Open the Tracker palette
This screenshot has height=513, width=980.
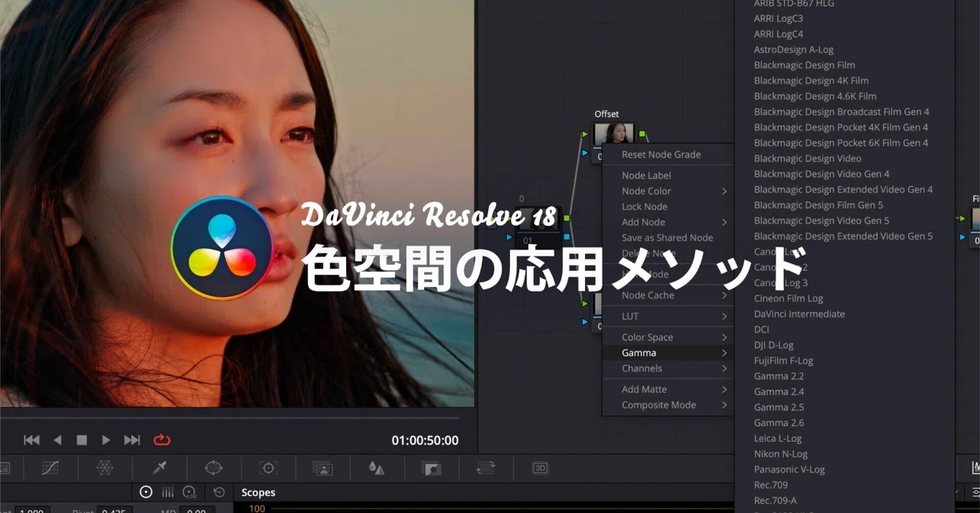[268, 468]
